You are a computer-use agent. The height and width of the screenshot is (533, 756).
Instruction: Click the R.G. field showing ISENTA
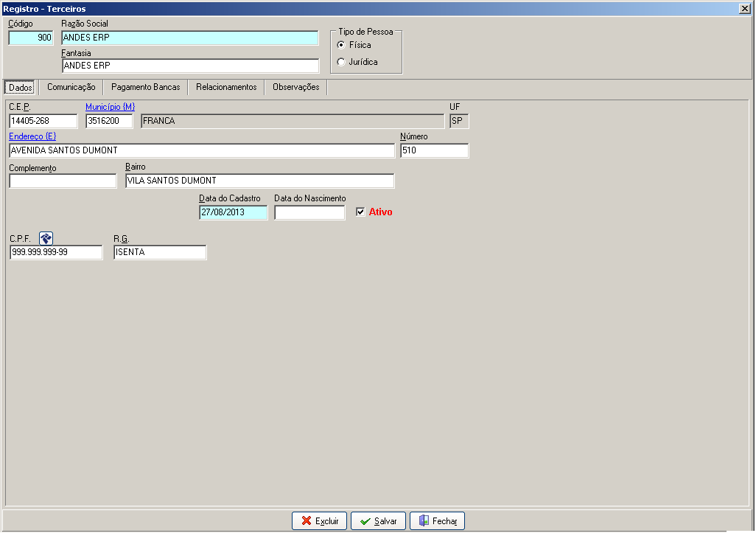(160, 252)
